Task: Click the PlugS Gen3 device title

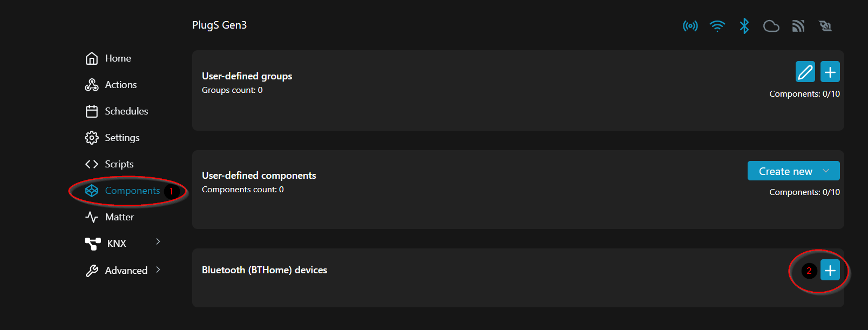Action: [x=219, y=25]
